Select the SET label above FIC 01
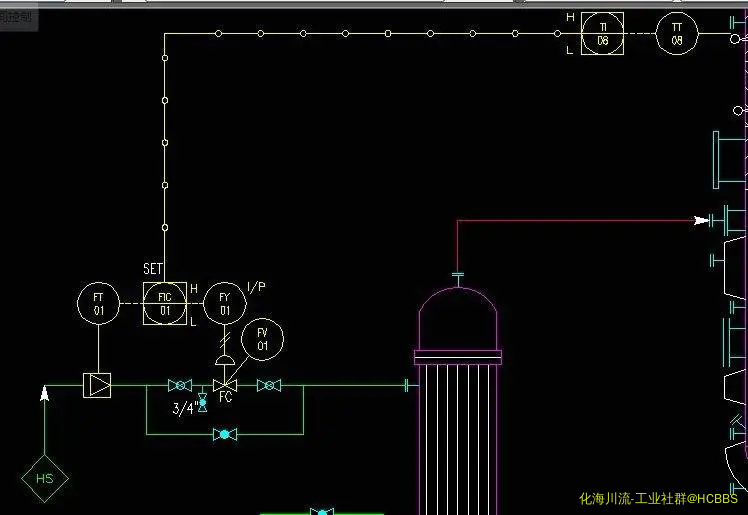The width and height of the screenshot is (748, 515). click(153, 269)
